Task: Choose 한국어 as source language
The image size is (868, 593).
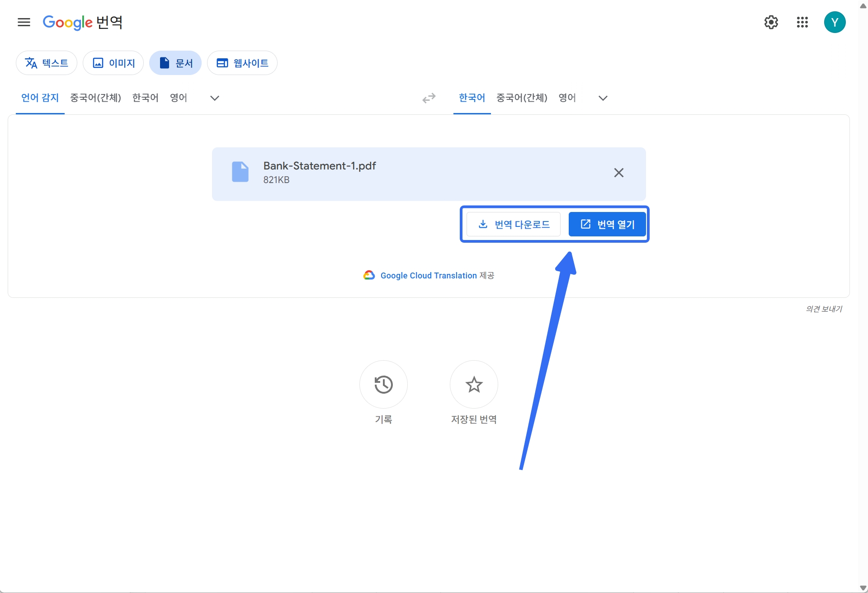Action: (145, 98)
